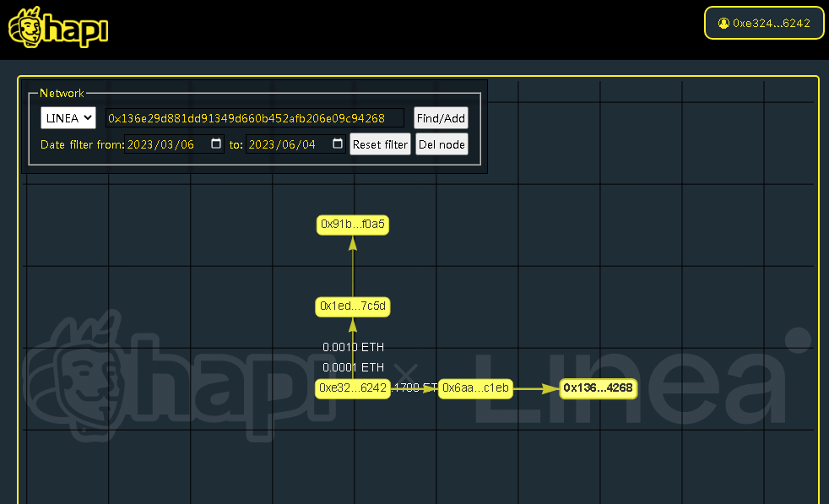The image size is (829, 504).
Task: Open the wallet account button 0xe324...6242
Action: point(764,24)
